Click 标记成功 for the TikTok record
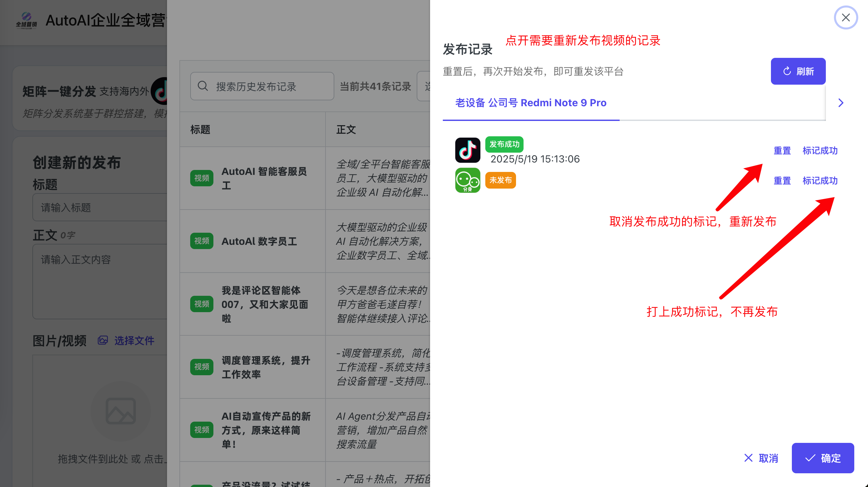868x487 pixels. click(820, 150)
